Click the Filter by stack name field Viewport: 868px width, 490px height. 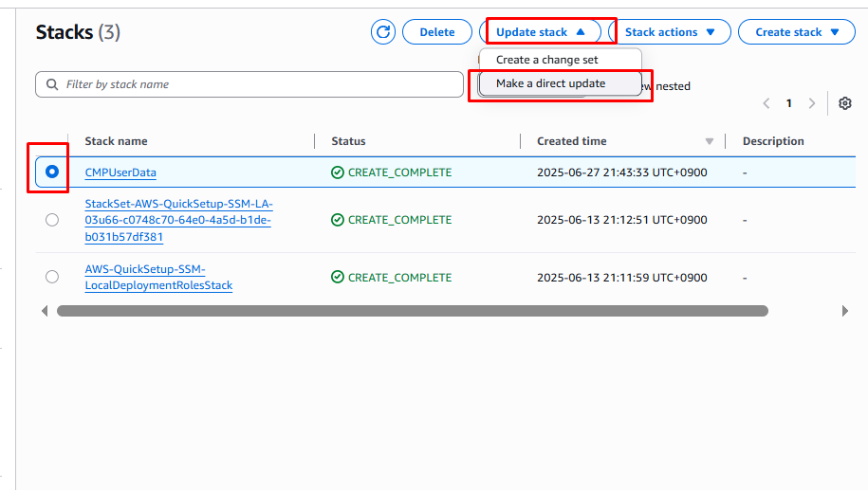coord(256,84)
